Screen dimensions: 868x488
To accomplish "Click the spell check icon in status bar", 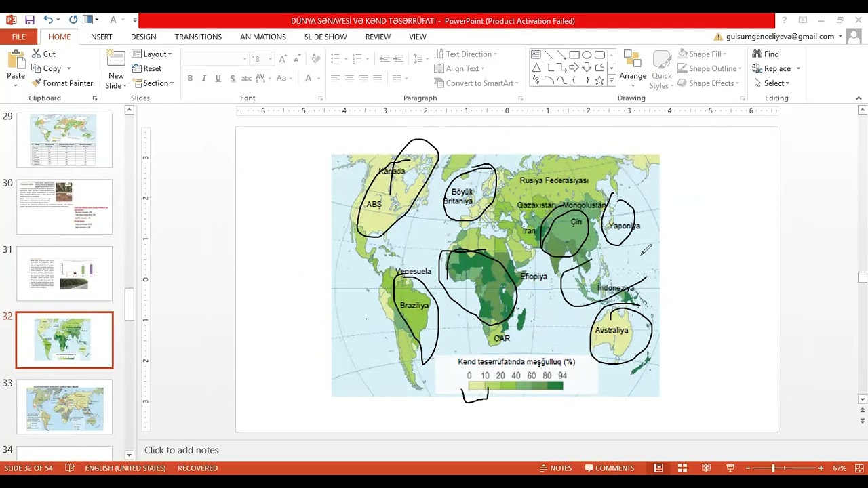I will (69, 468).
